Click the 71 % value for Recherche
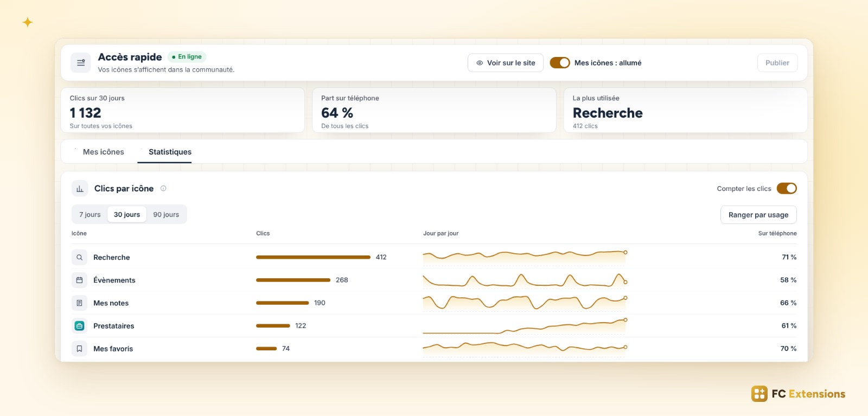The width and height of the screenshot is (868, 416). [x=789, y=257]
